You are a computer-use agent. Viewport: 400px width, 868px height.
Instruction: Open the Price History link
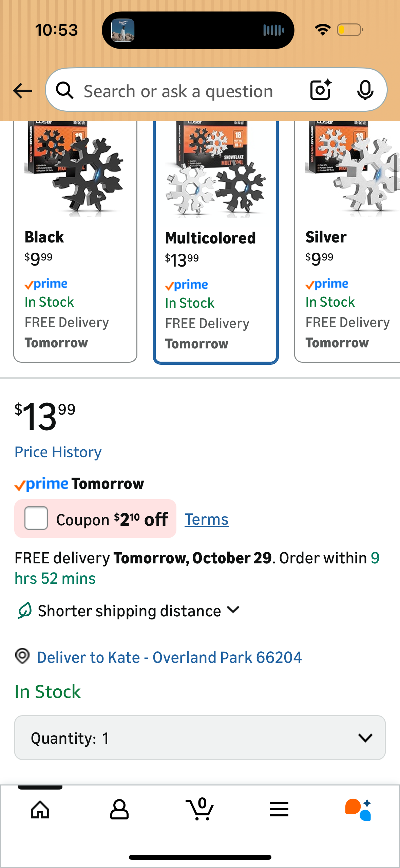click(58, 452)
